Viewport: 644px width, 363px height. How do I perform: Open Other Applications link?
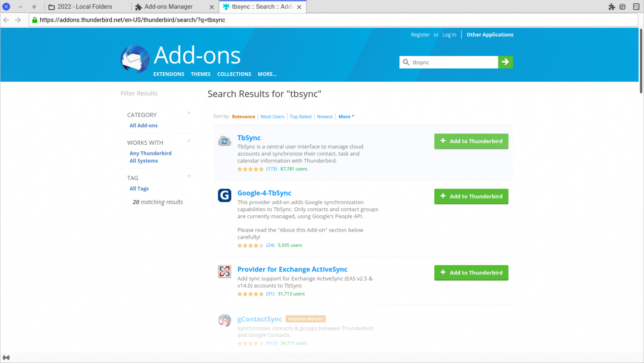point(490,35)
